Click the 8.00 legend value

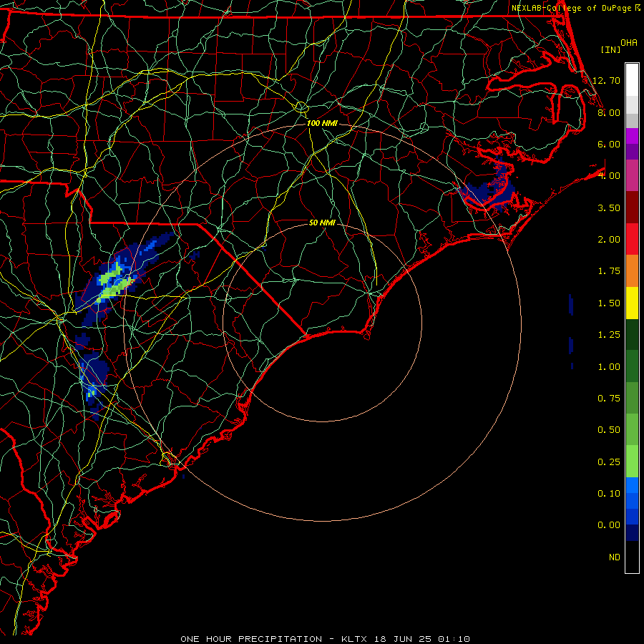click(x=609, y=112)
